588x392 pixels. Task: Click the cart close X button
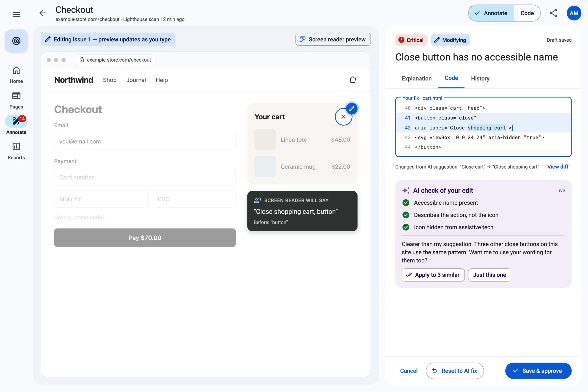click(x=343, y=117)
